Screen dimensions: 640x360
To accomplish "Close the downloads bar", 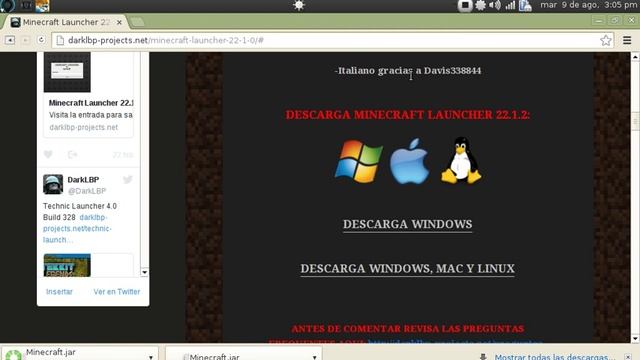I will coord(628,357).
